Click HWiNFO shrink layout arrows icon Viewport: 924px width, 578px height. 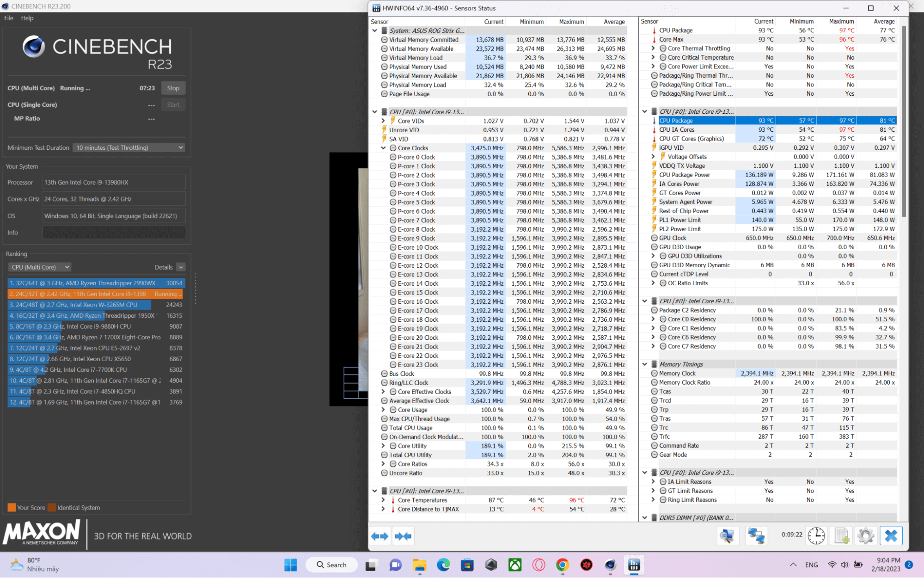(x=403, y=536)
